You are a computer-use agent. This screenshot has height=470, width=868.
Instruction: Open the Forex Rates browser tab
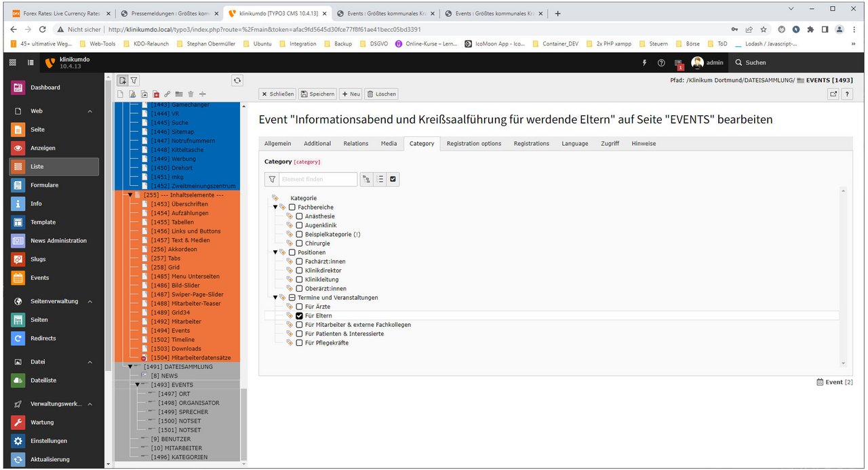coord(60,13)
